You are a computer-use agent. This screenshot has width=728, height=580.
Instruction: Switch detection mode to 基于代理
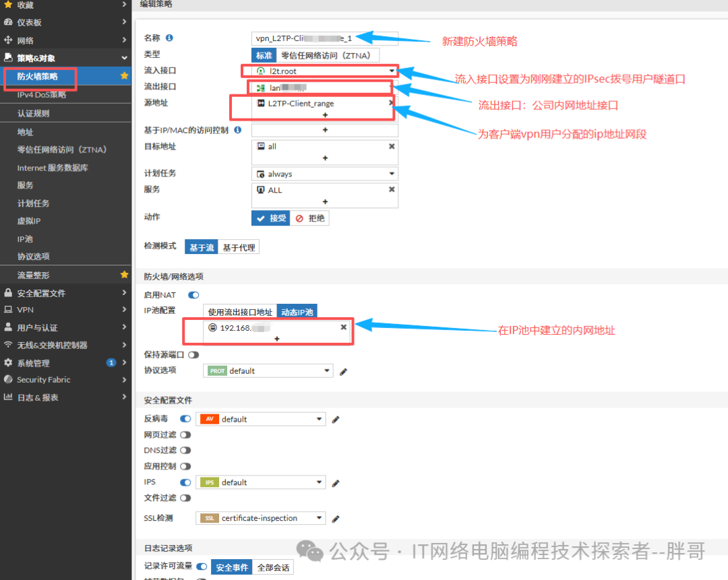pyautogui.click(x=239, y=248)
